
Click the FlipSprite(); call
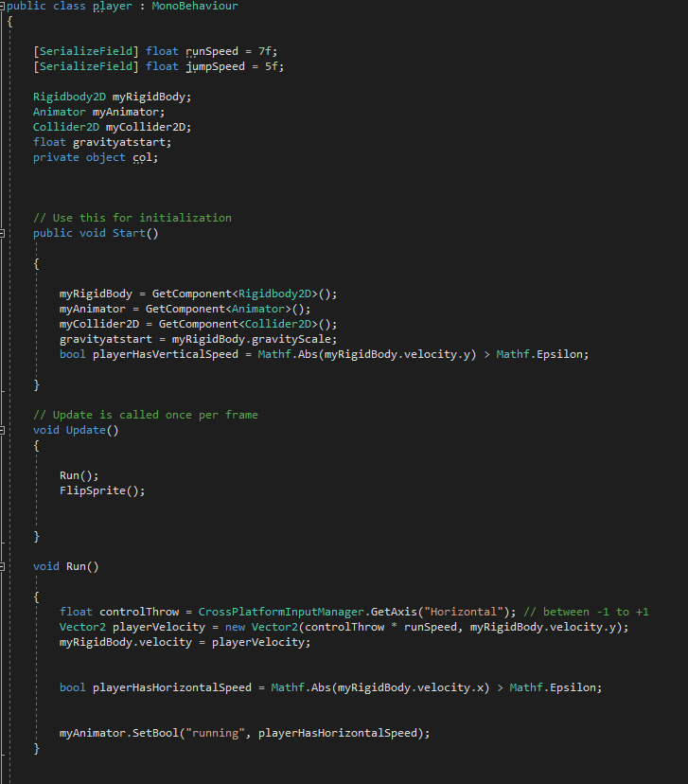[102, 491]
